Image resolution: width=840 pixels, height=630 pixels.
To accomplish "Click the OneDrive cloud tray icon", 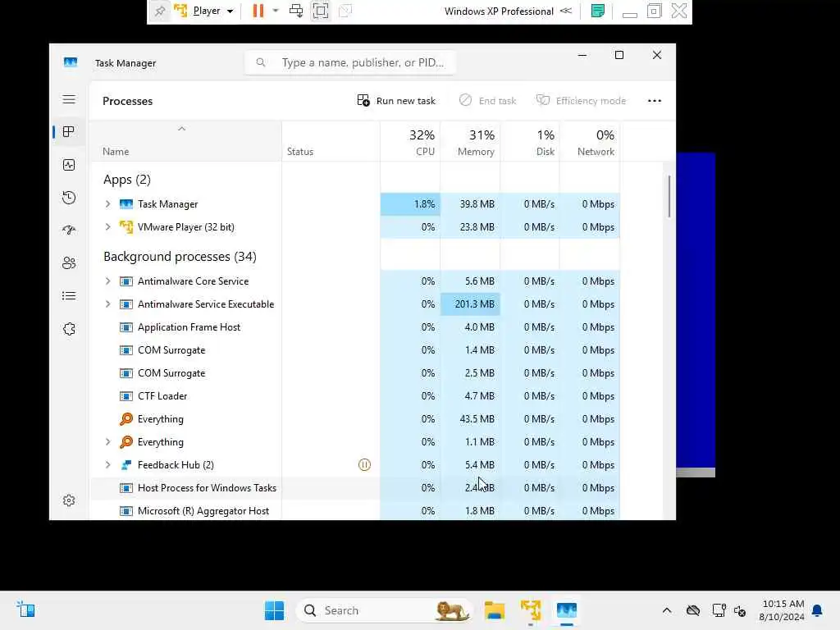I will tap(692, 610).
